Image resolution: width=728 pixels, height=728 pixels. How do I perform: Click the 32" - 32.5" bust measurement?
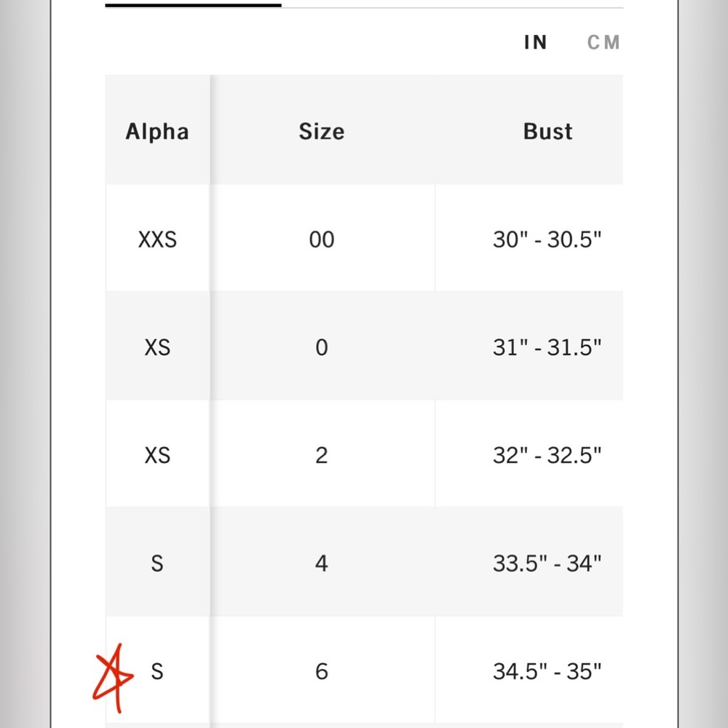click(547, 455)
